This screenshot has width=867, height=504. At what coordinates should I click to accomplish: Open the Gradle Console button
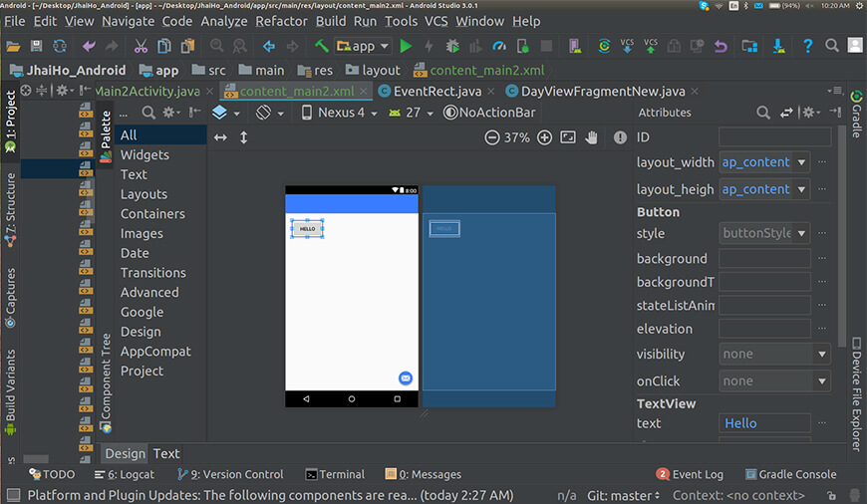coord(790,475)
